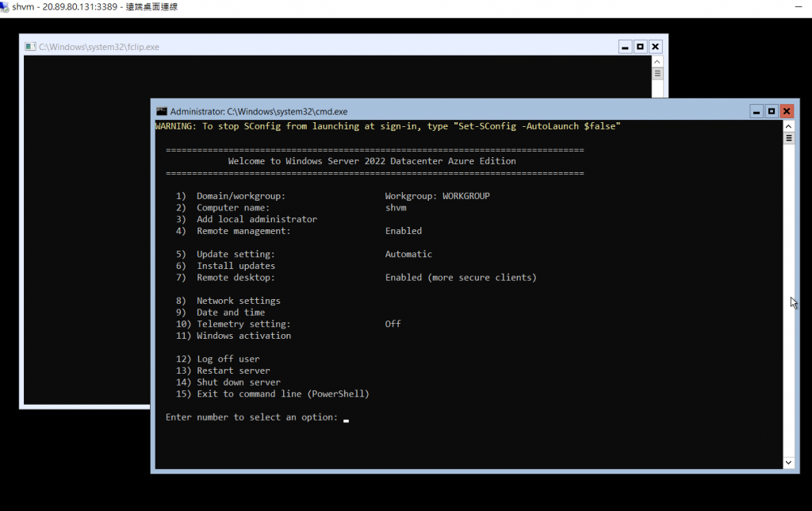The image size is (812, 511).
Task: Click the computer name value 'shvm'
Action: coord(396,208)
